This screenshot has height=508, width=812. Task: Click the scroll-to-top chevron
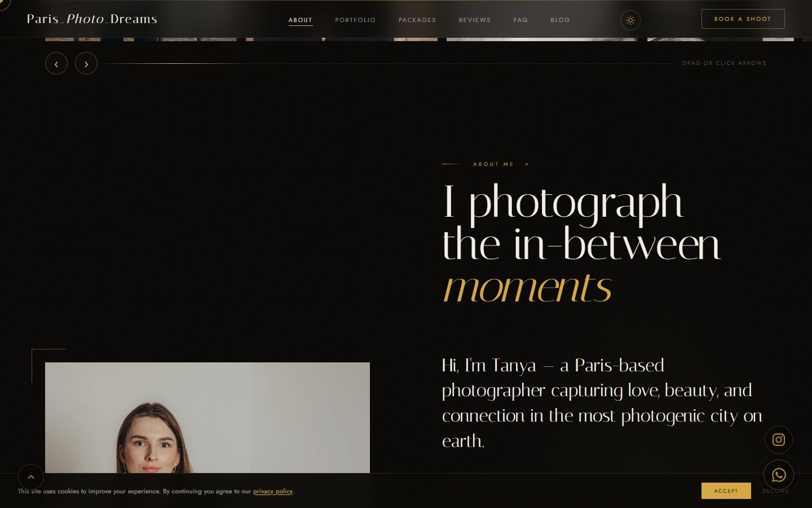pyautogui.click(x=31, y=477)
